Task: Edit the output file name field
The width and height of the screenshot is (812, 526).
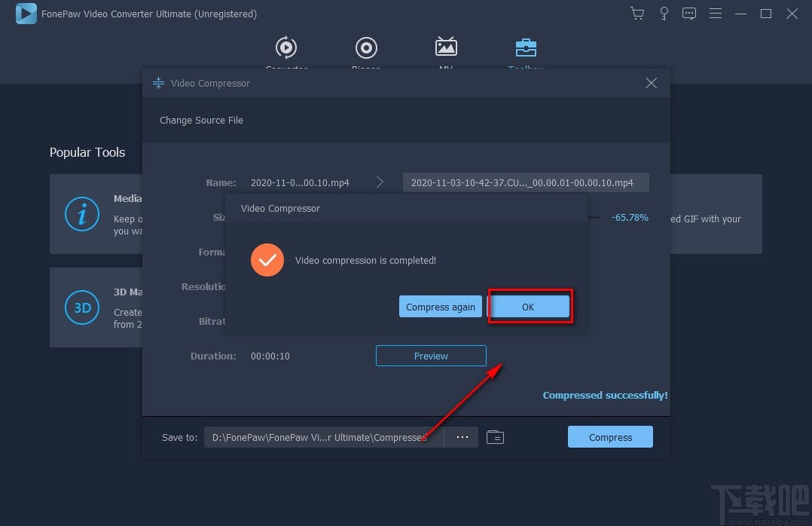Action: coord(526,182)
